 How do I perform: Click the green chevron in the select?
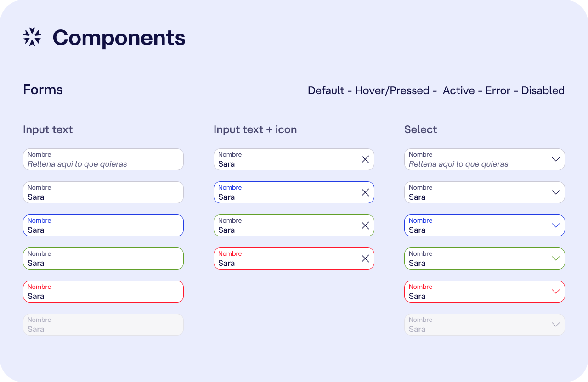point(555,258)
